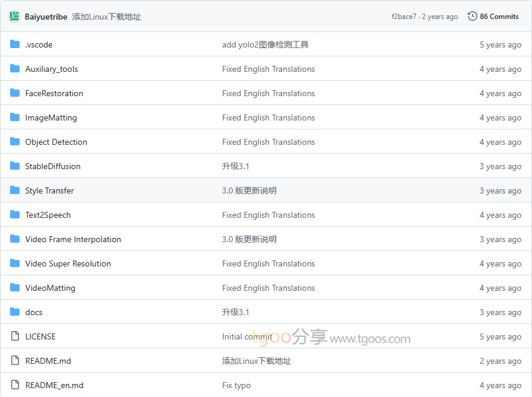This screenshot has width=532, height=397.
Task: Open the Video Frame Interpolation folder
Action: point(73,239)
